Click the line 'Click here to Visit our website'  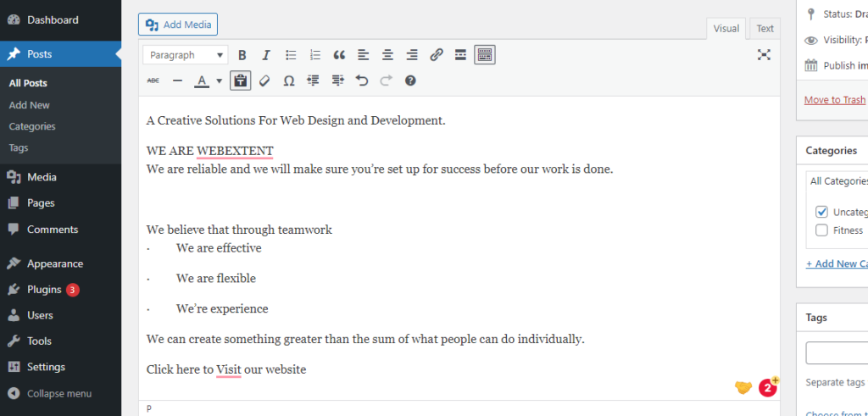point(225,369)
